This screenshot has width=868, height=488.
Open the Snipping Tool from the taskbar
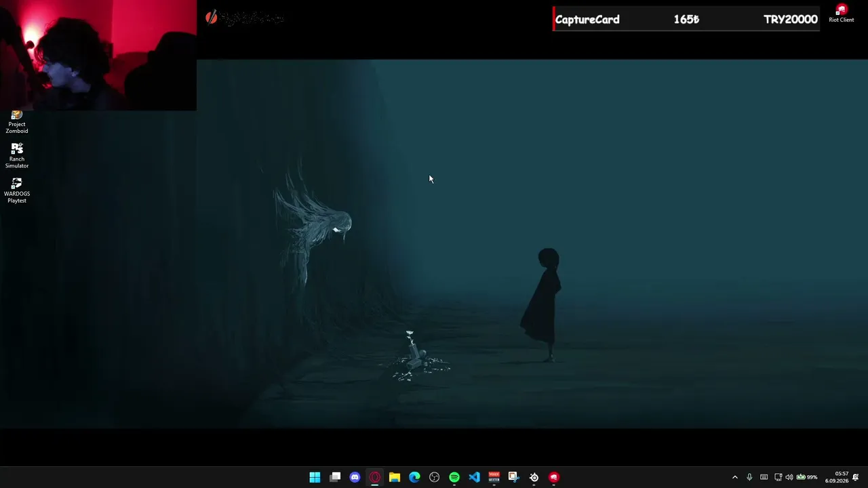[514, 477]
